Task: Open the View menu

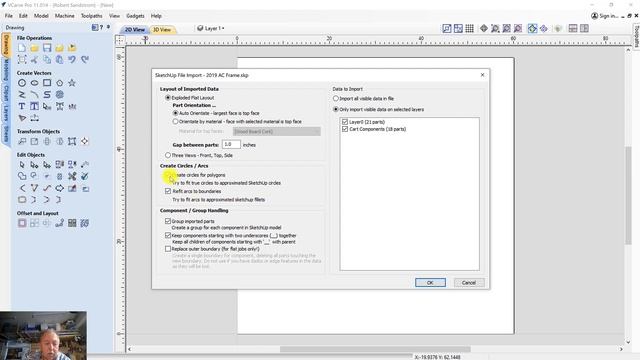Action: 114,16
